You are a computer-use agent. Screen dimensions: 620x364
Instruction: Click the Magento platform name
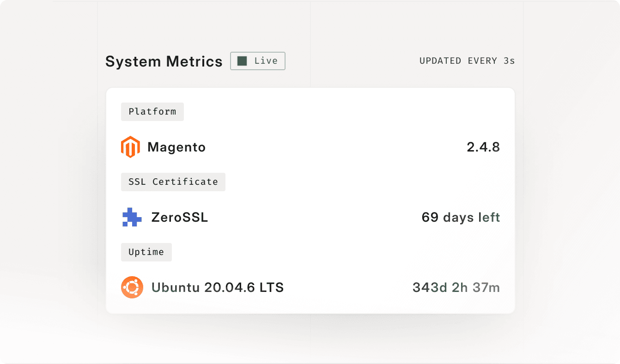coord(176,147)
